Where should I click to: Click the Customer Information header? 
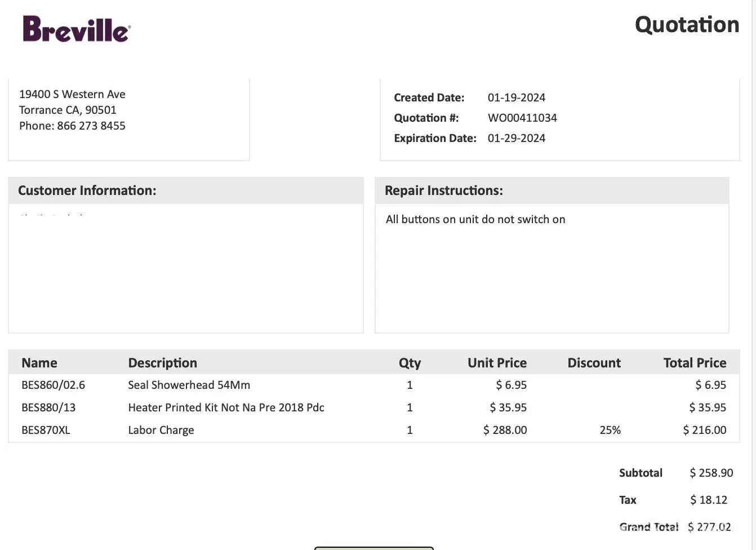click(87, 190)
